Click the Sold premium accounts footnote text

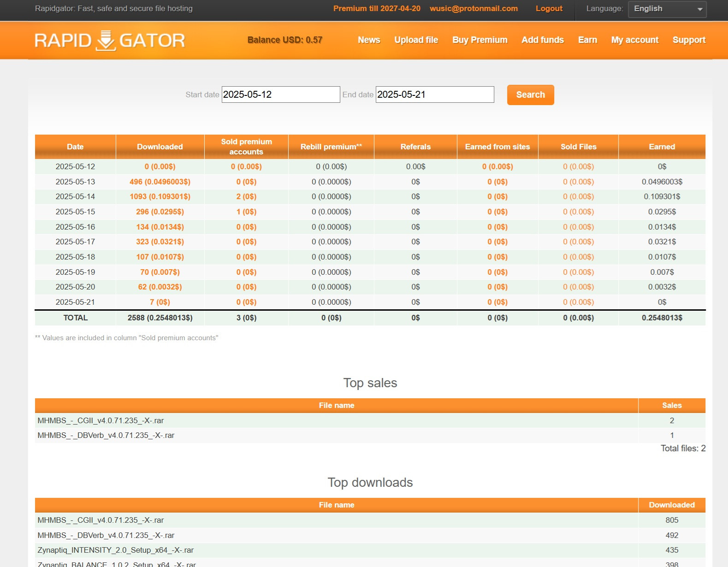(127, 338)
